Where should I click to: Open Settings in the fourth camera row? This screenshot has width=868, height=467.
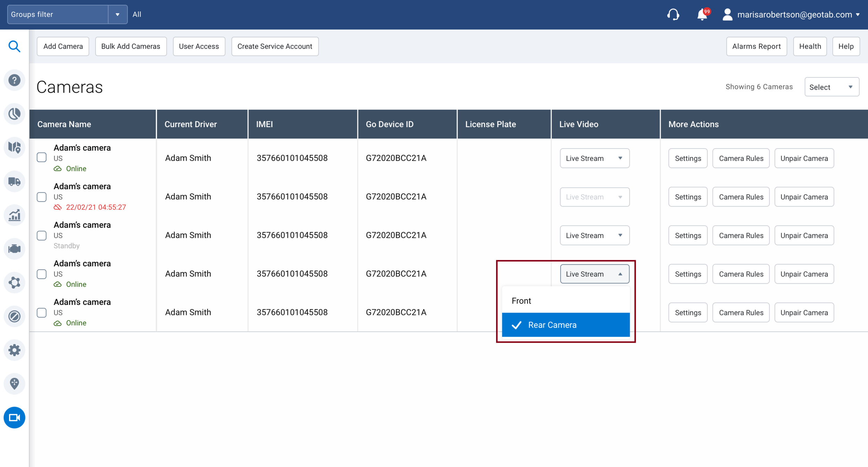click(x=688, y=274)
